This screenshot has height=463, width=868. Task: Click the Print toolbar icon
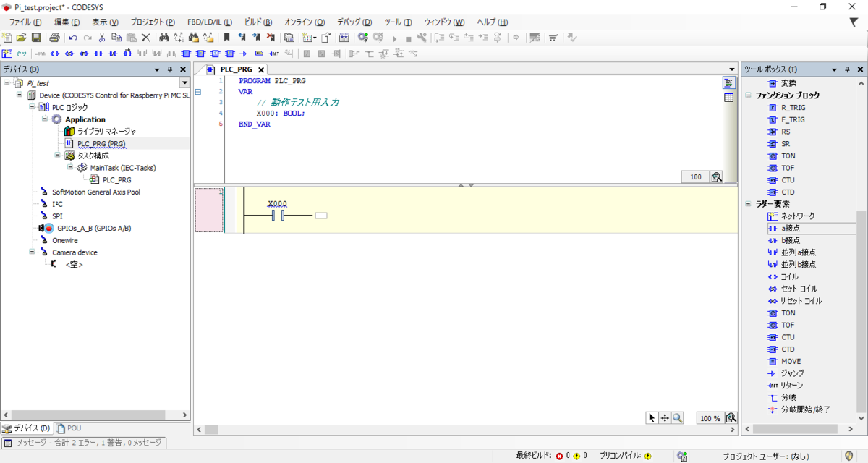point(54,38)
